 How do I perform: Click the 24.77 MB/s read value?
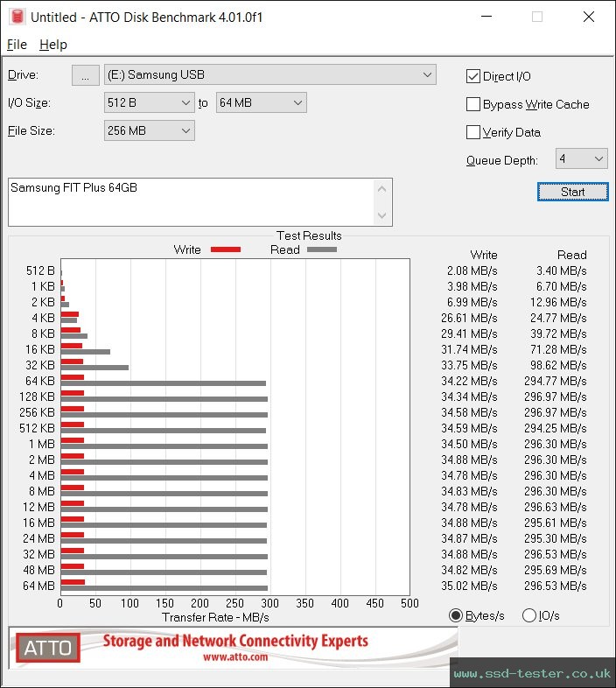(x=558, y=318)
